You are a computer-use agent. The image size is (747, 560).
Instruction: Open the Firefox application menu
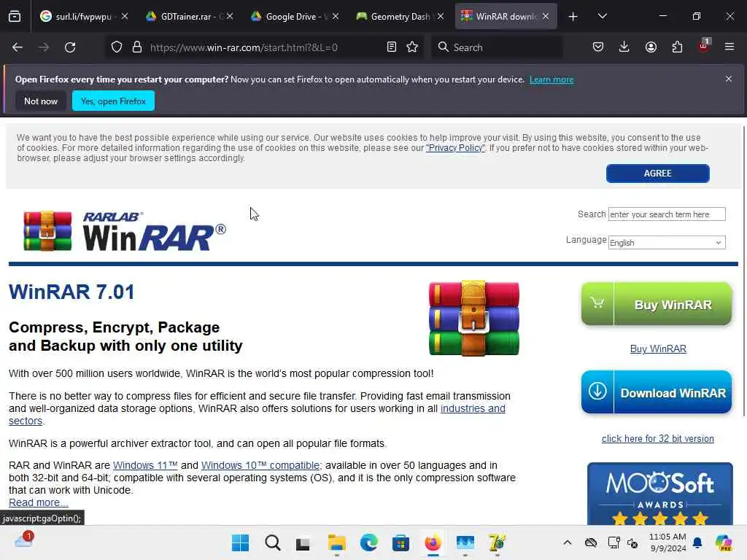pyautogui.click(x=729, y=47)
